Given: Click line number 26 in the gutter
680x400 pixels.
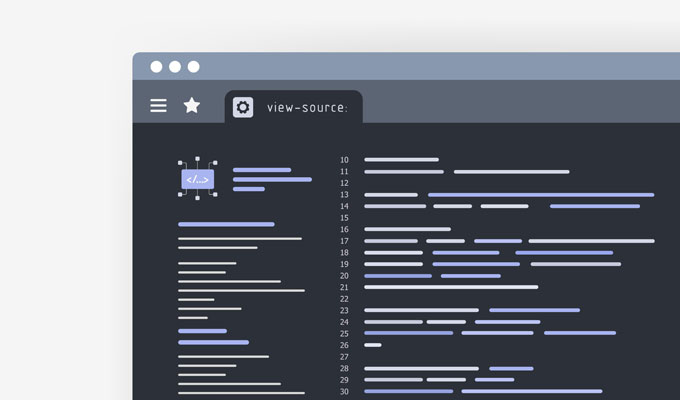Looking at the screenshot, I should coord(344,345).
